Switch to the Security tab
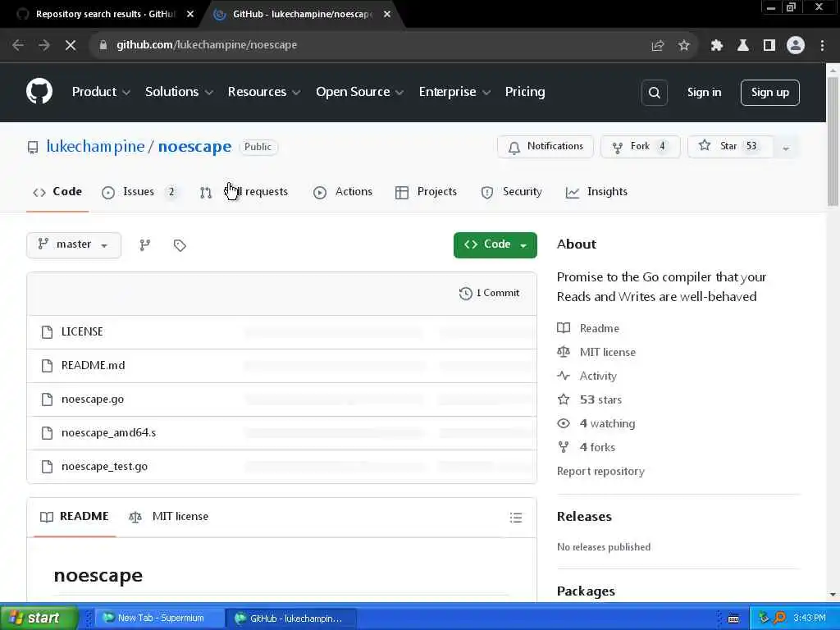840x630 pixels. pos(512,192)
